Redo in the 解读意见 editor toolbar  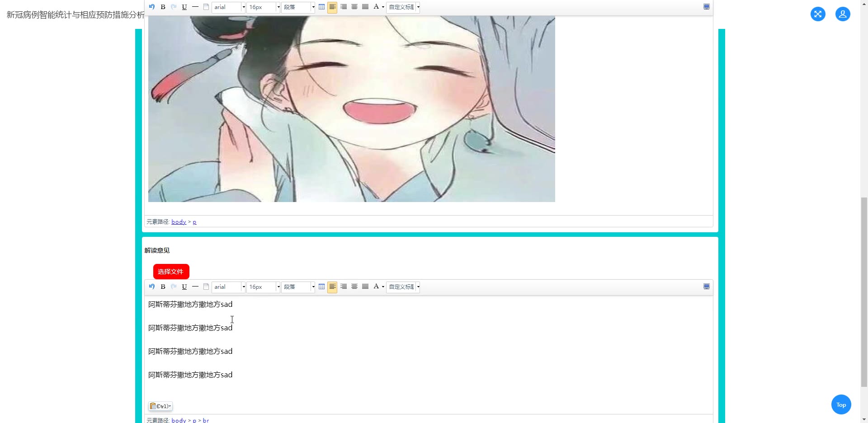[x=174, y=287]
